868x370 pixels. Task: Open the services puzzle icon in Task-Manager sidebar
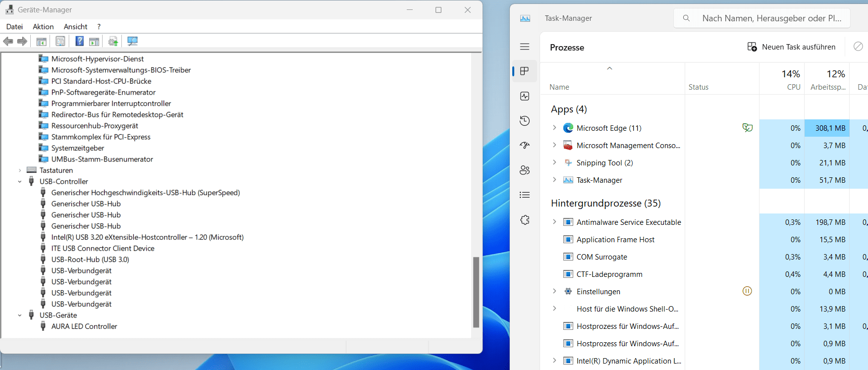(525, 220)
